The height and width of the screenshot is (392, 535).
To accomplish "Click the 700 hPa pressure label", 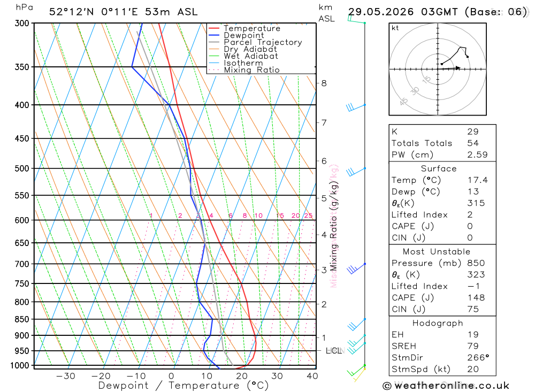I will pos(22,264).
